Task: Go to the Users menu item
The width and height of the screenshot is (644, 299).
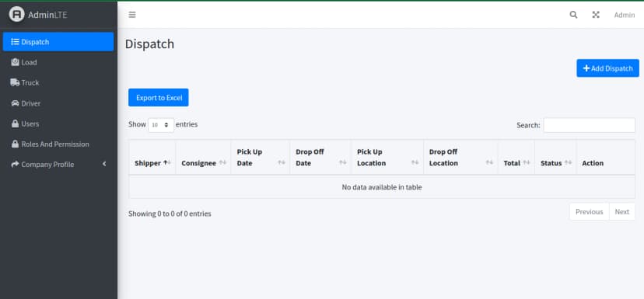Action: pos(58,123)
